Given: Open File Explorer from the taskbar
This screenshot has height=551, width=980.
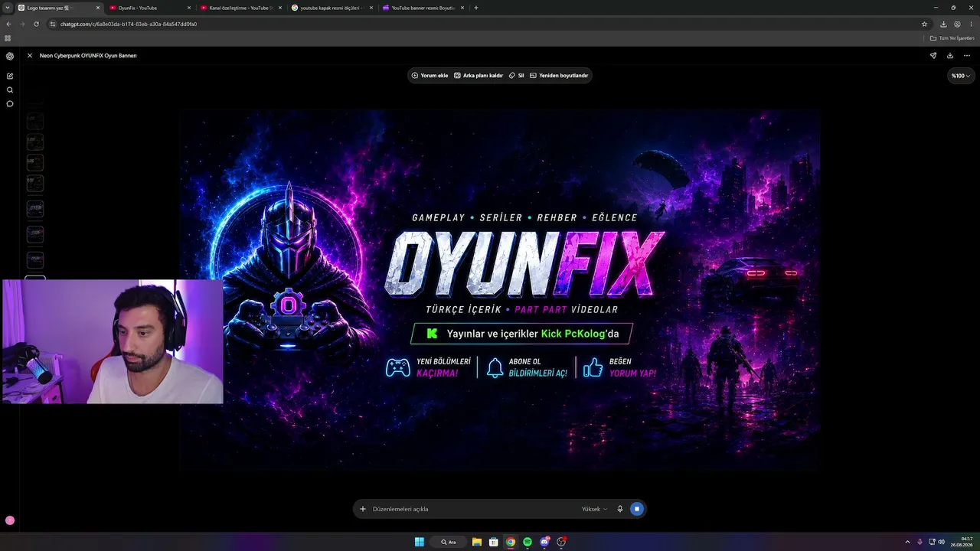Looking at the screenshot, I should [x=477, y=542].
